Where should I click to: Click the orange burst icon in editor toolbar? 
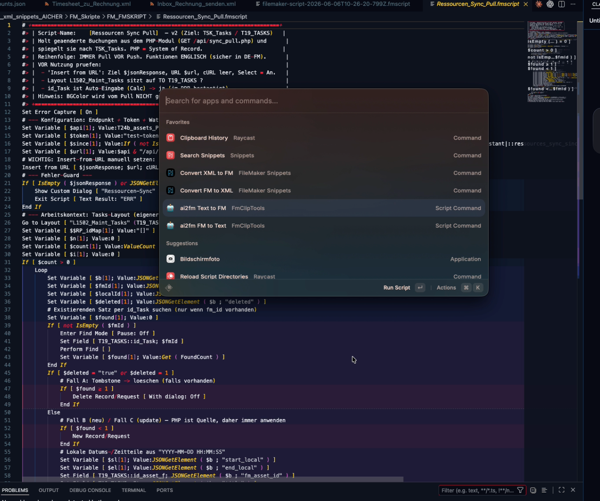tap(539, 4)
